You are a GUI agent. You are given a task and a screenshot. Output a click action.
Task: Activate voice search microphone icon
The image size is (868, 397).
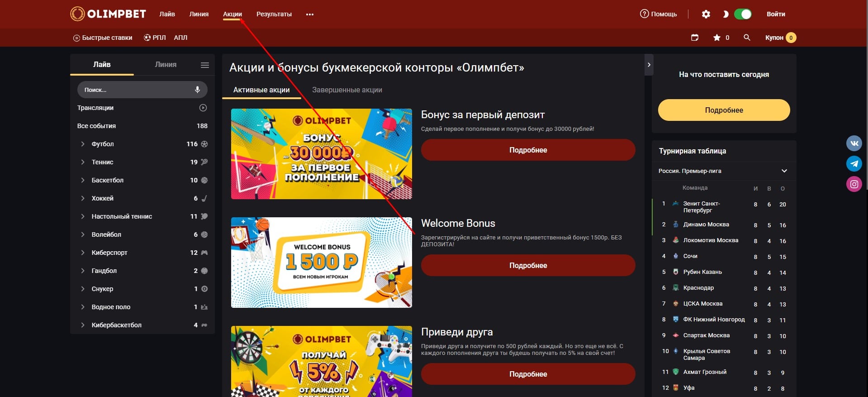(x=197, y=90)
